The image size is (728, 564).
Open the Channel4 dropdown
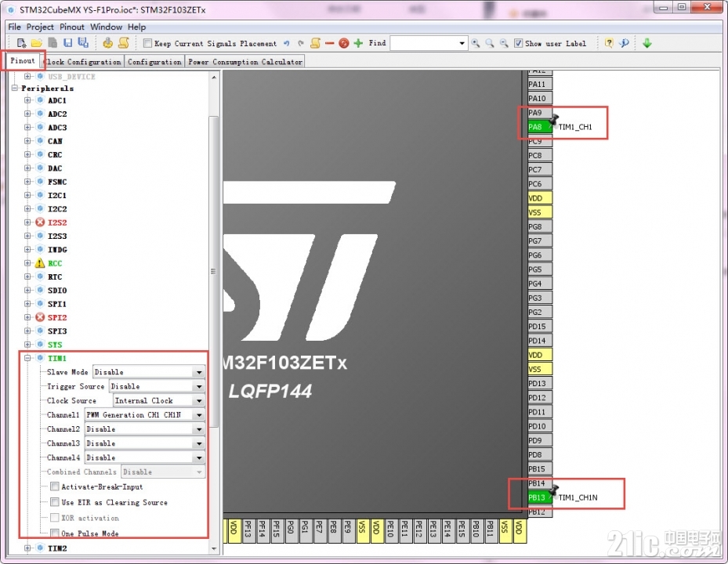199,457
